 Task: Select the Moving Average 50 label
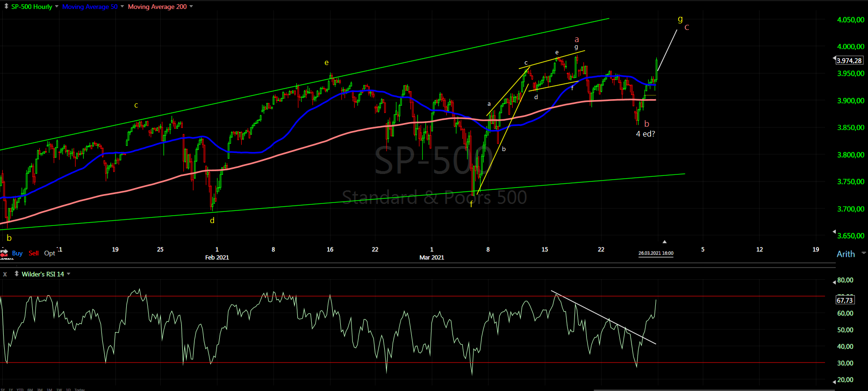90,7
